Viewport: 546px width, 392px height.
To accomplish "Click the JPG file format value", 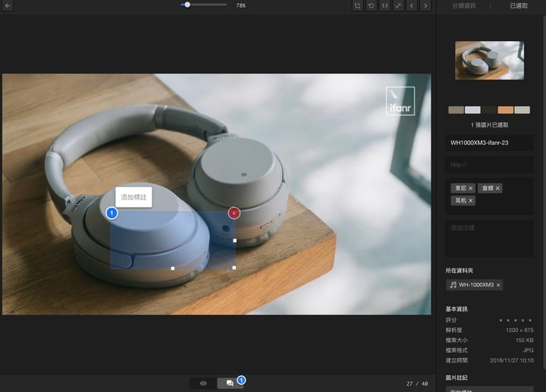I will click(x=529, y=350).
